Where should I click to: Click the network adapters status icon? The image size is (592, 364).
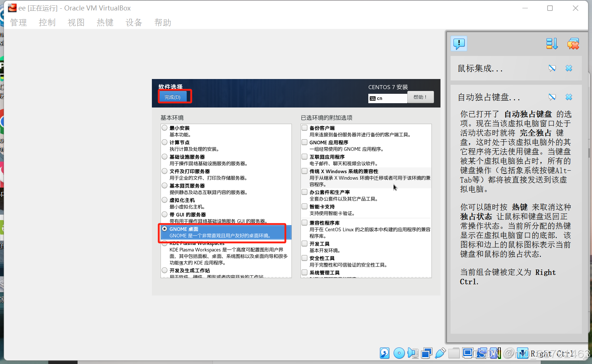pos(426,353)
